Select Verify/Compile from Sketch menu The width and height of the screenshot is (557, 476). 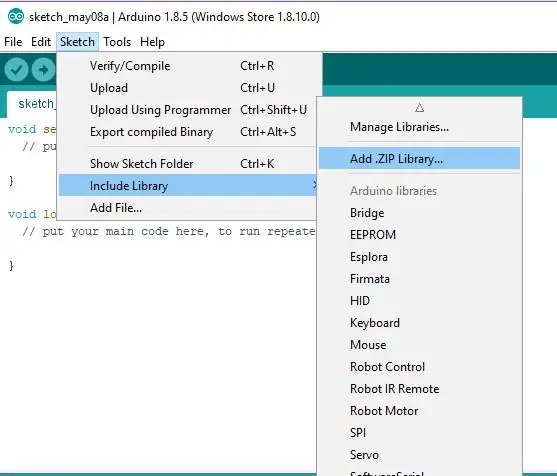(188, 66)
